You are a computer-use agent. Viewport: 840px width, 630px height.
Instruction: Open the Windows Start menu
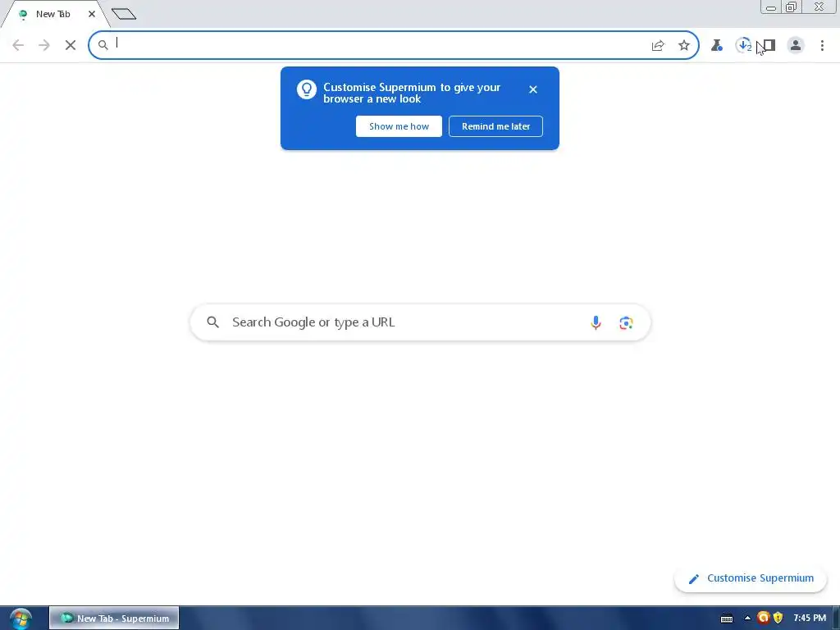coord(21,619)
